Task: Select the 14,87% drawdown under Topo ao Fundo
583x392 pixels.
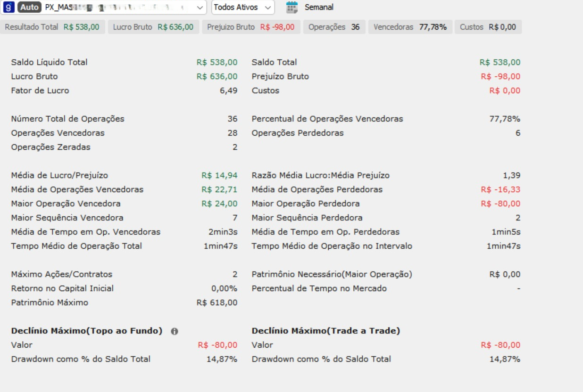Action: tap(222, 359)
